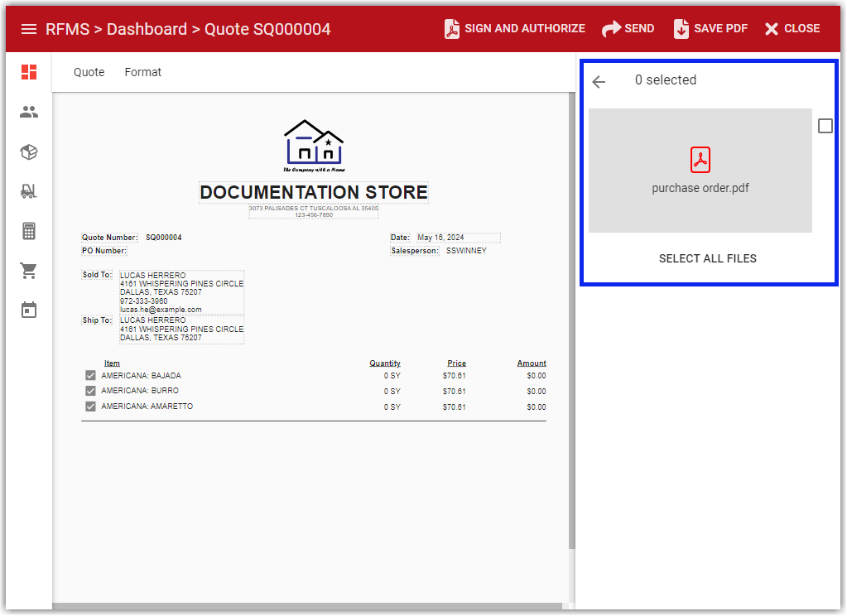Screen dimensions: 847x616
Task: Save the quote as PDF
Action: pos(711,29)
